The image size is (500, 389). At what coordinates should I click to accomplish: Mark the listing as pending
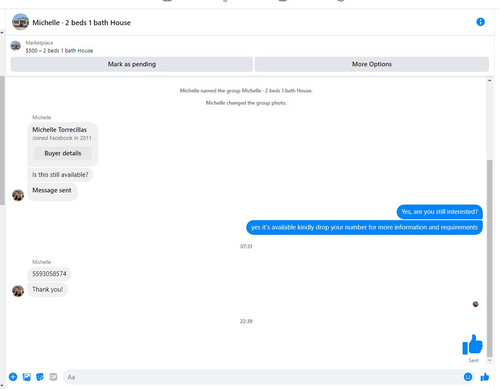coord(132,64)
